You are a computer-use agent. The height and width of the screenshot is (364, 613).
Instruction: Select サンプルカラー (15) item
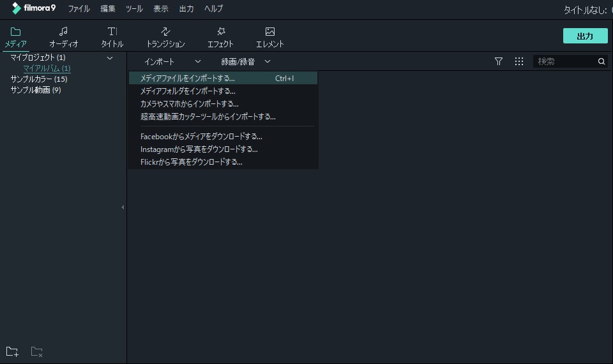pos(39,79)
